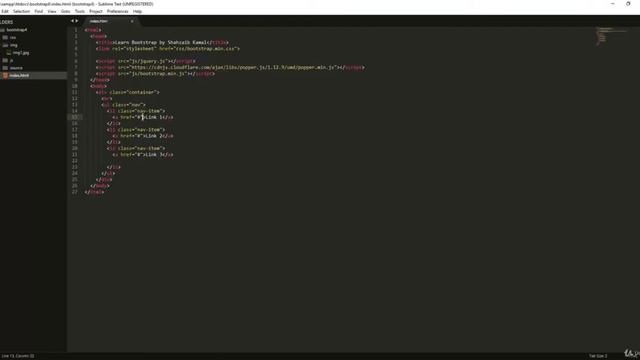The image size is (640, 360).
Task: Click the 'js/bootstrap.min.js' source string
Action: (x=158, y=74)
